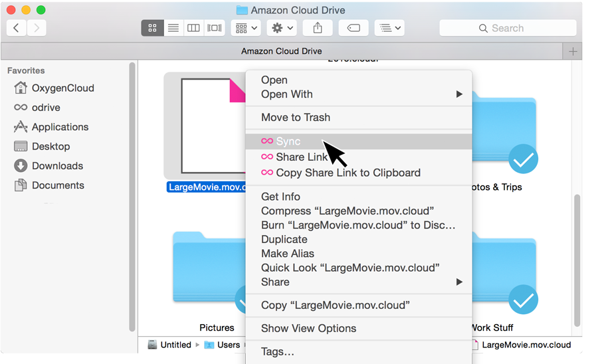Click the Downloads arrow icon
598x364 pixels.
click(21, 165)
